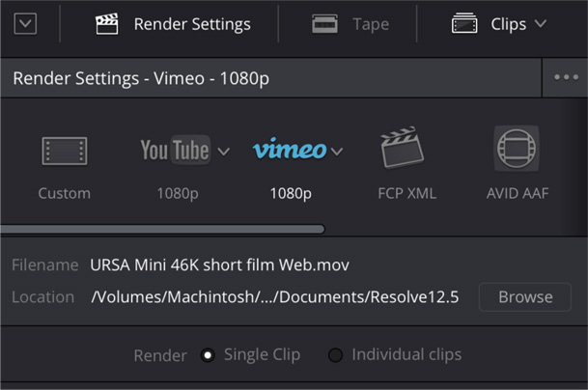This screenshot has height=390, width=588.
Task: Enable Individual clips render mode
Action: pos(335,355)
